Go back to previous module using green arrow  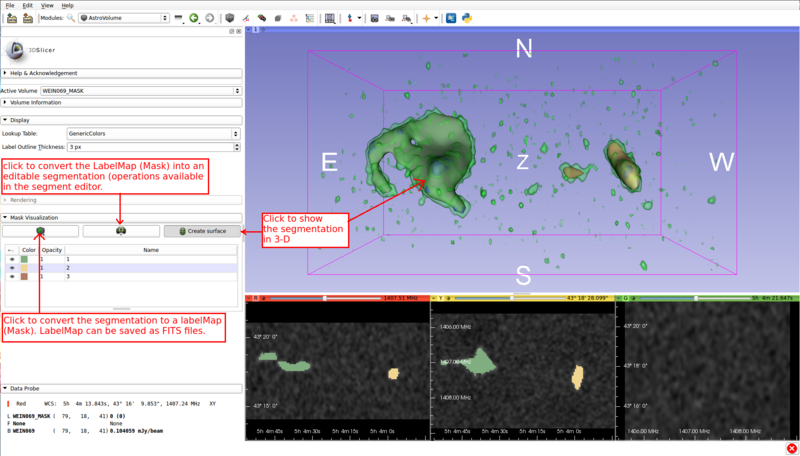(x=193, y=18)
